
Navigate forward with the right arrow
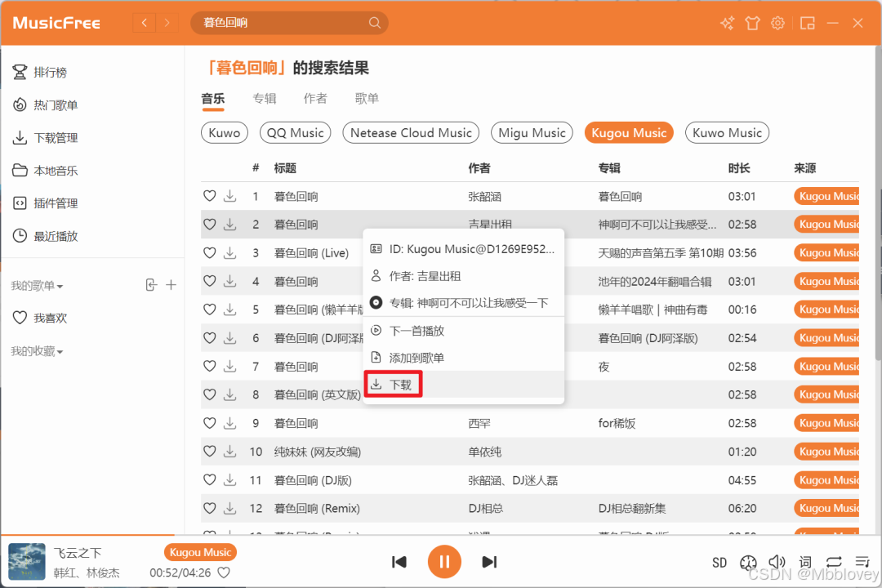tap(167, 23)
